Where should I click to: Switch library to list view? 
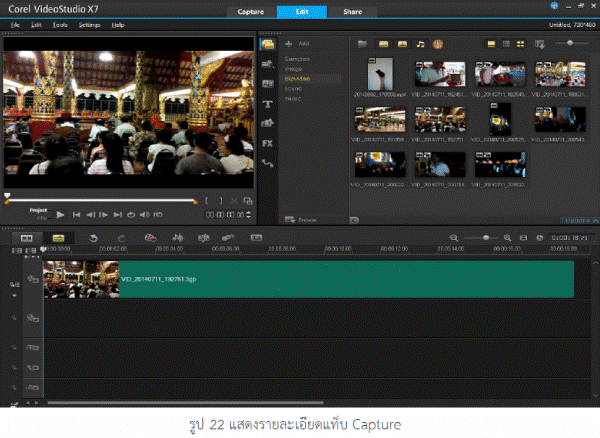(506, 44)
